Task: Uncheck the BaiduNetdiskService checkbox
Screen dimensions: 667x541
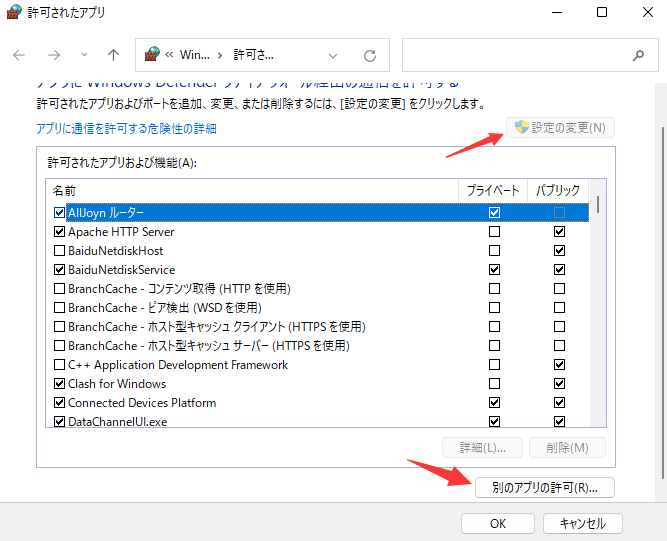Action: pyautogui.click(x=60, y=270)
